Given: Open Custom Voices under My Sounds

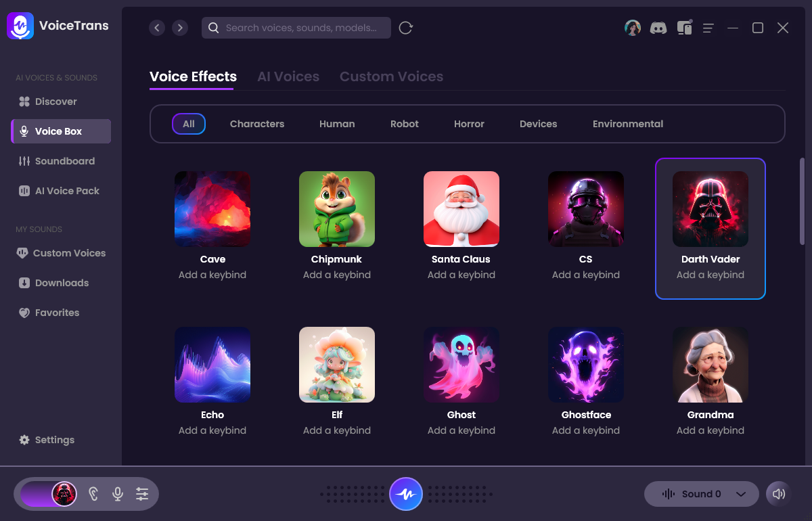Looking at the screenshot, I should click(69, 252).
